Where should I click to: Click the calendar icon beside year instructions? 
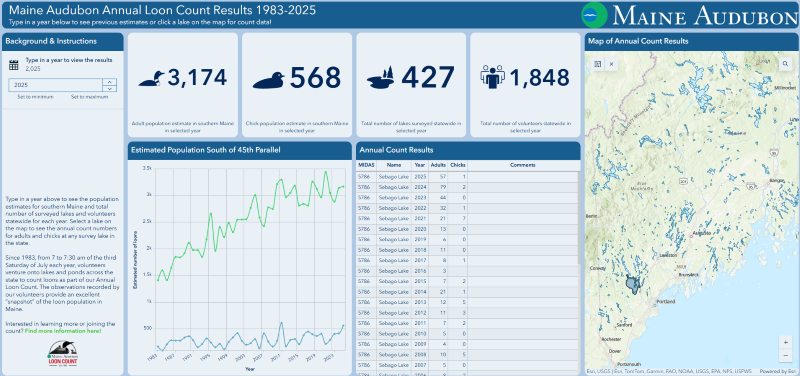pyautogui.click(x=14, y=65)
